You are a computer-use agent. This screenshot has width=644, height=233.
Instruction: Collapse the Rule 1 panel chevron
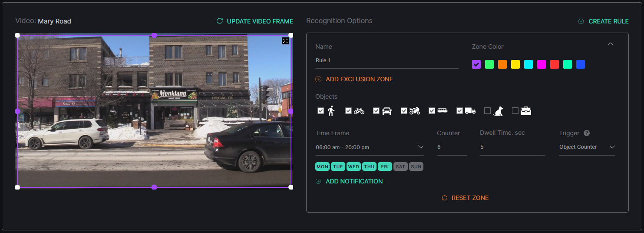611,44
